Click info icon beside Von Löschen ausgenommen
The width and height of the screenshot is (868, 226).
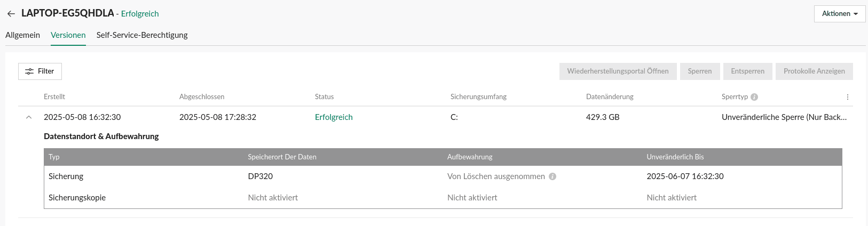coord(553,176)
